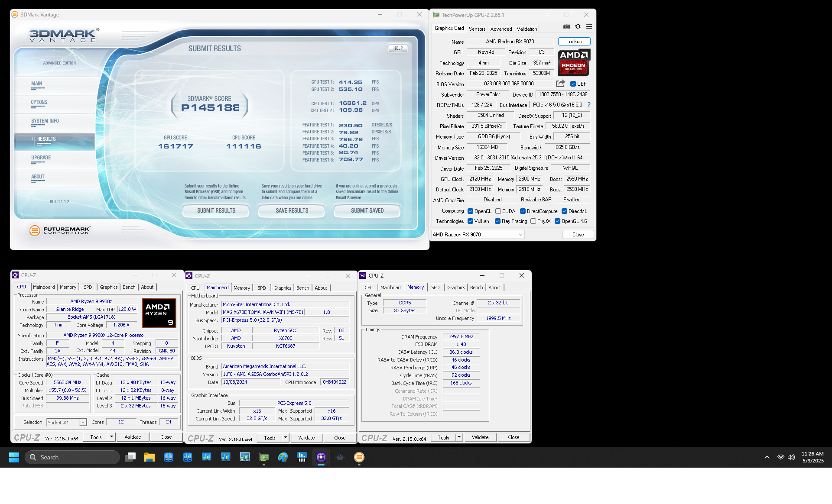Toggle the DirectML checkbox

564,211
